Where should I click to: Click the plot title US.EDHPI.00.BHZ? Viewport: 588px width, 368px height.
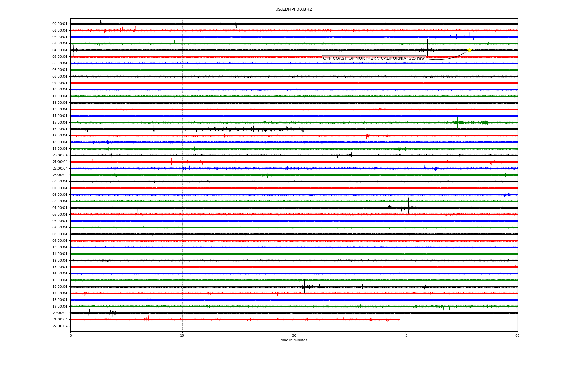tap(294, 10)
